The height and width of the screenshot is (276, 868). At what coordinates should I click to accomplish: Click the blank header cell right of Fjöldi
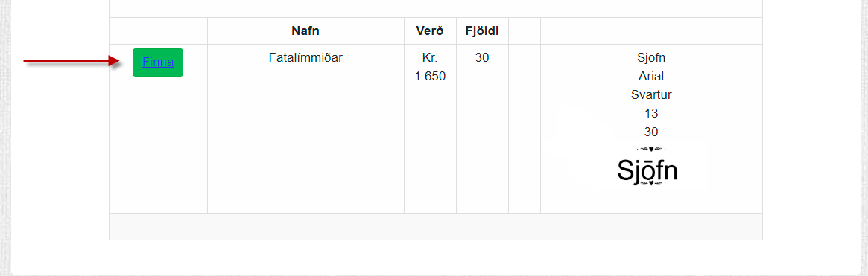pos(525,31)
